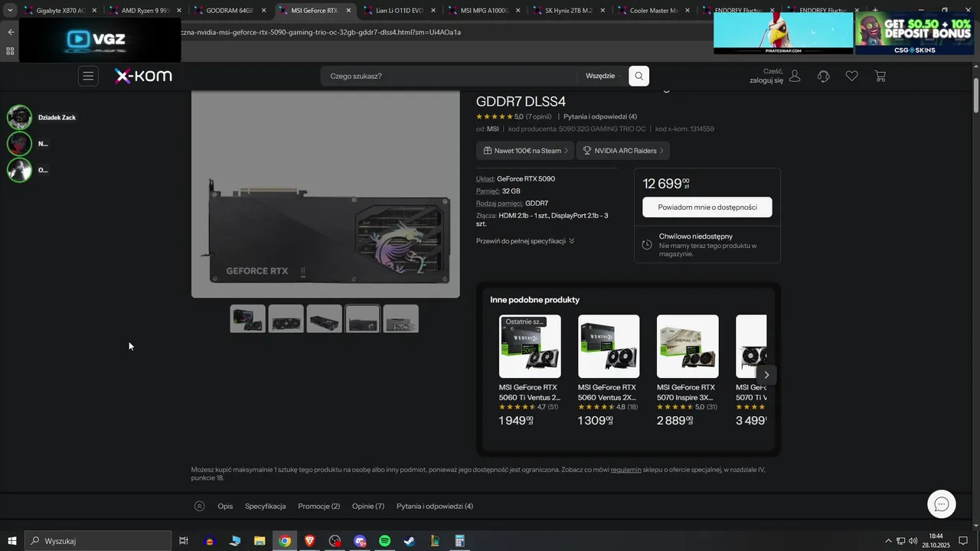Open the Nawet 100€ na Steam promo
Viewport: 980px width, 551px height.
point(525,151)
